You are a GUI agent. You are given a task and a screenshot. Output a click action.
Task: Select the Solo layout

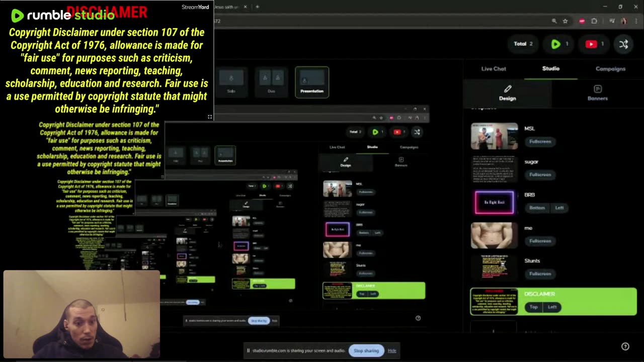[x=231, y=82]
